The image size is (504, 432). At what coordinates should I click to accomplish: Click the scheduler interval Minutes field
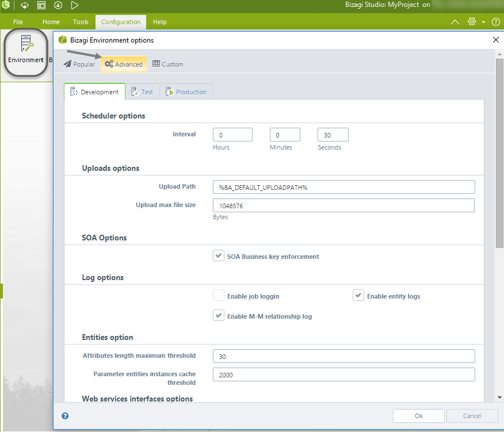[285, 135]
